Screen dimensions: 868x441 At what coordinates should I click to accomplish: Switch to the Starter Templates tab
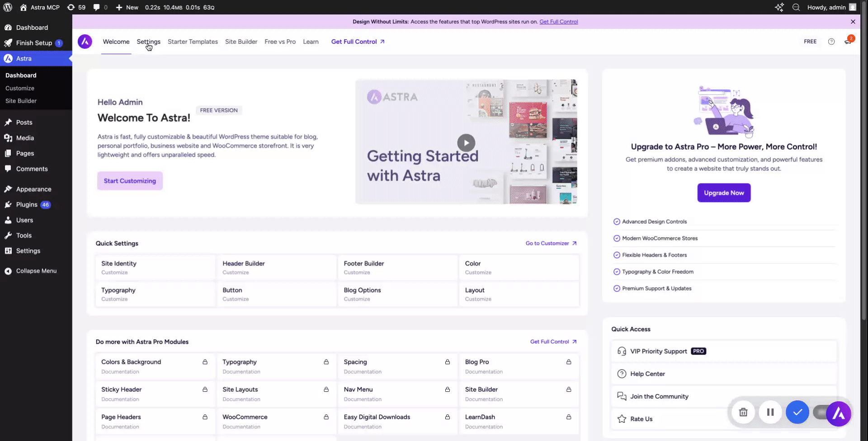pos(193,42)
